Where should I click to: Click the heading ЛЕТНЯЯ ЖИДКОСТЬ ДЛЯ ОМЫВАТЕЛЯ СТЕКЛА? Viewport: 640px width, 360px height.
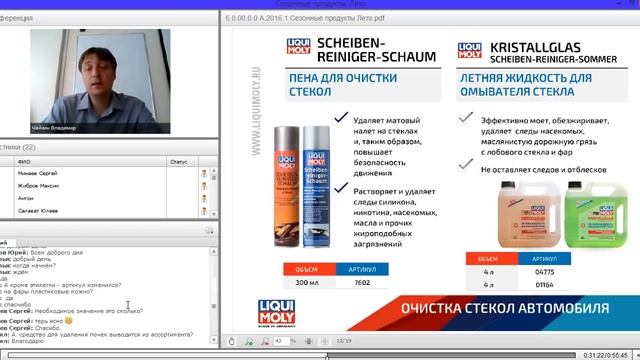click(x=526, y=84)
